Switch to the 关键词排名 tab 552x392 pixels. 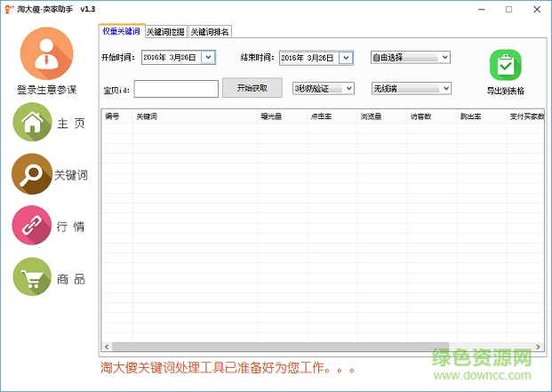coord(210,32)
